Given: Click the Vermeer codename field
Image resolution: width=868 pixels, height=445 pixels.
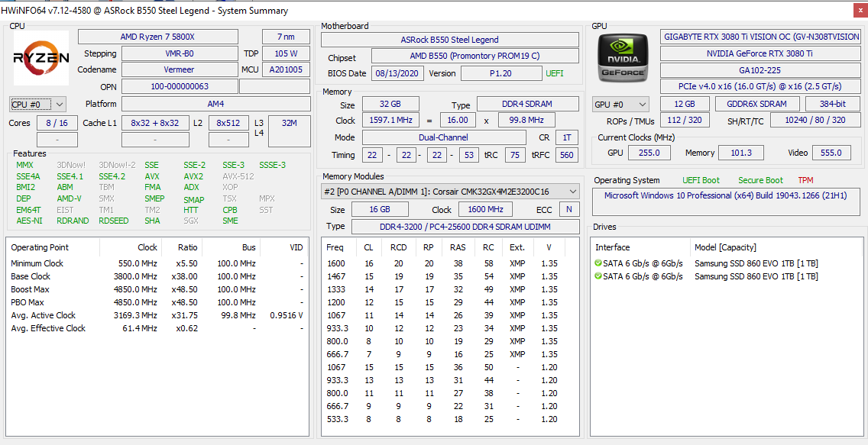Looking at the screenshot, I should click(x=179, y=70).
